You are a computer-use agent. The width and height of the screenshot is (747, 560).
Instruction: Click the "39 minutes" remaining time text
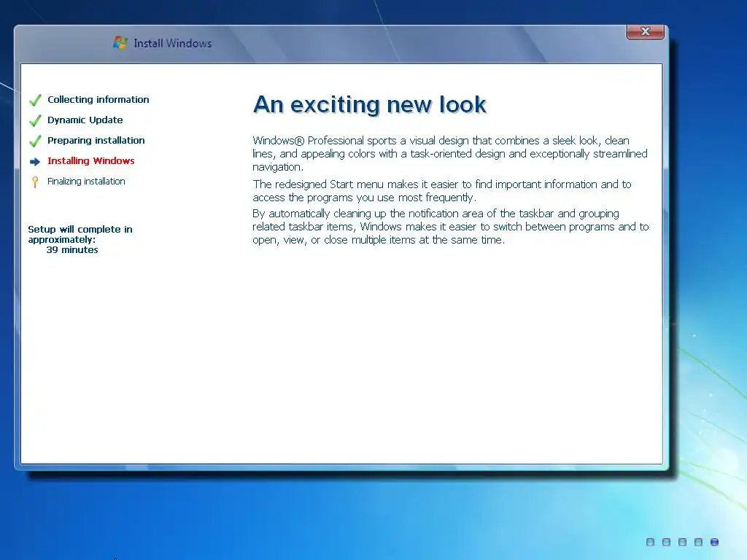point(72,250)
